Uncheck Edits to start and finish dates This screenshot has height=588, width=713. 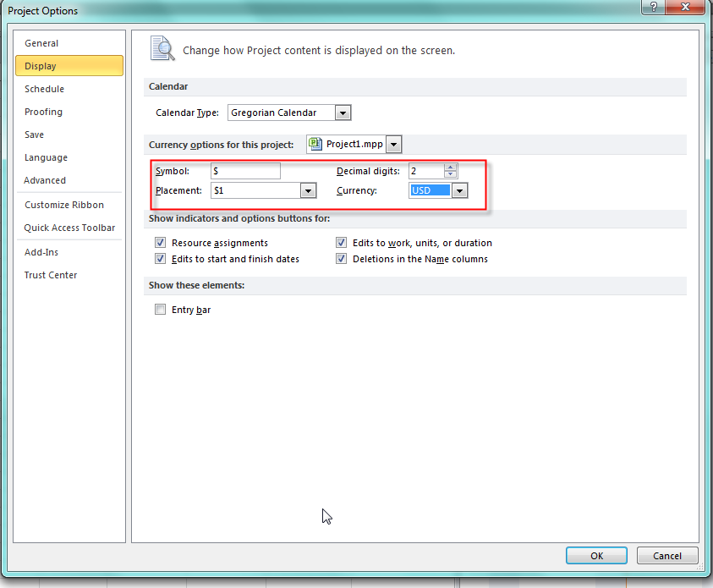tap(161, 259)
